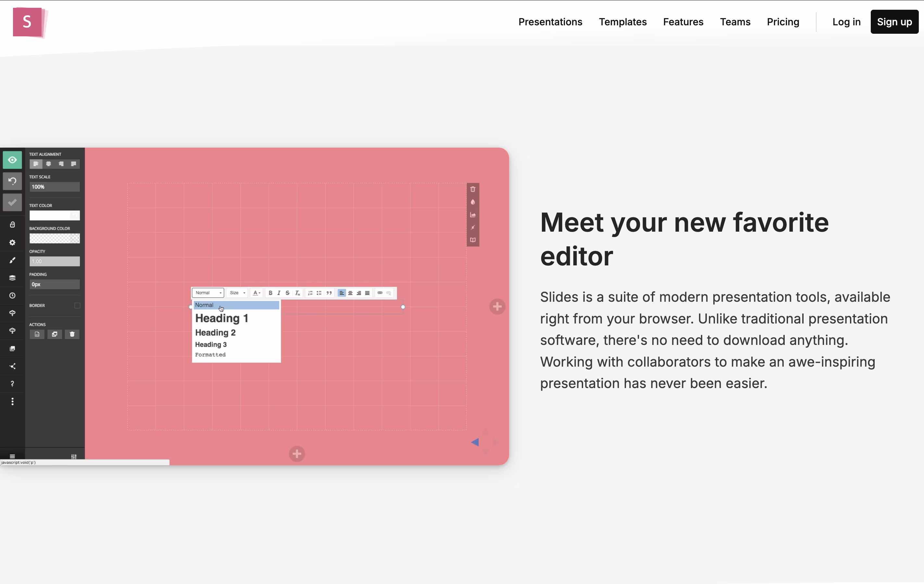Click the undo arrow in the sidebar
The image size is (924, 584).
[12, 181]
